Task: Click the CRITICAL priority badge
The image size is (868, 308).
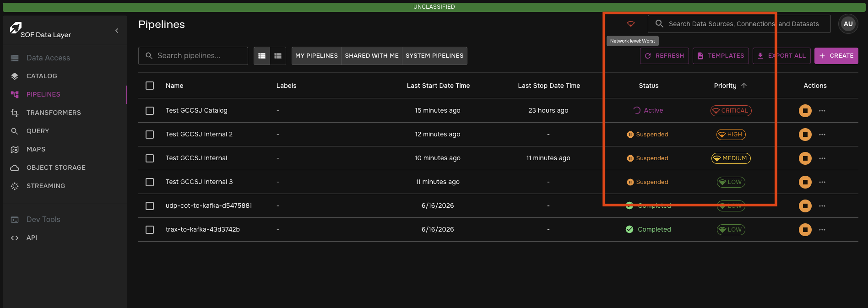Action: click(731, 110)
